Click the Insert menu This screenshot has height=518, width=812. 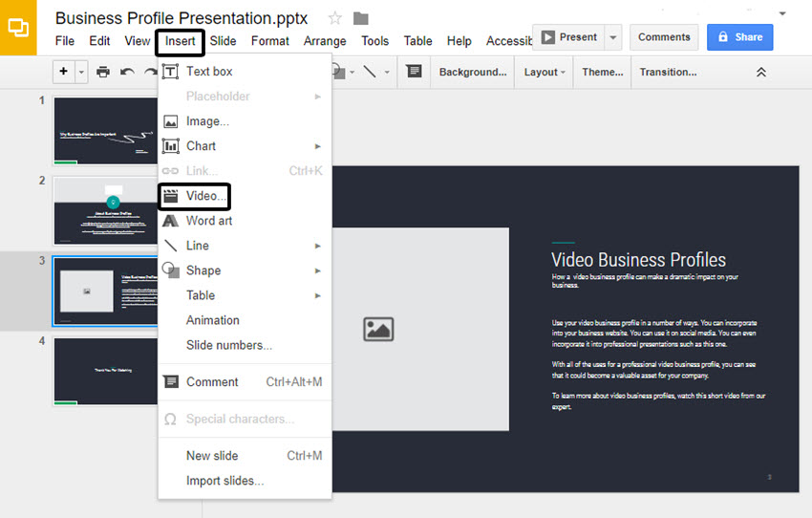click(x=180, y=41)
